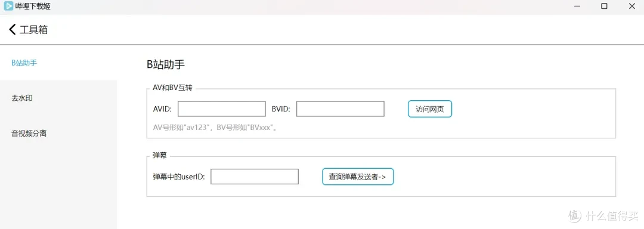Click the 工具箱 header title
The image size is (644, 229).
(33, 30)
